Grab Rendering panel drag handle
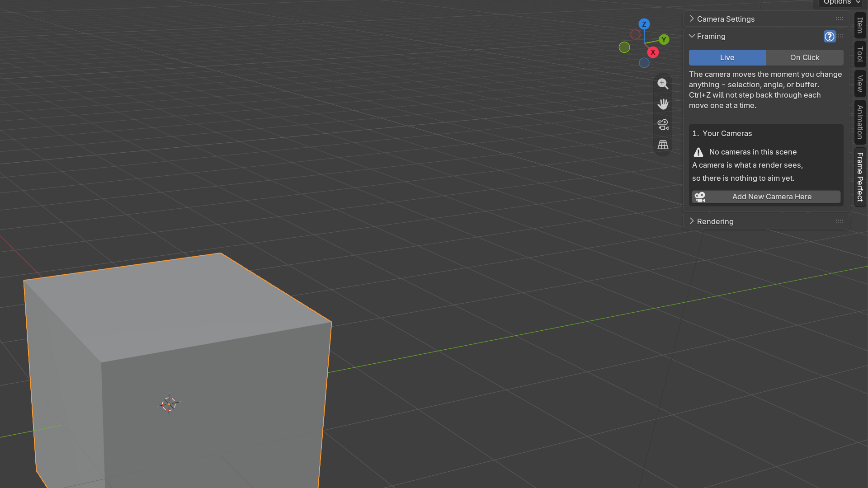868x488 pixels. (840, 221)
